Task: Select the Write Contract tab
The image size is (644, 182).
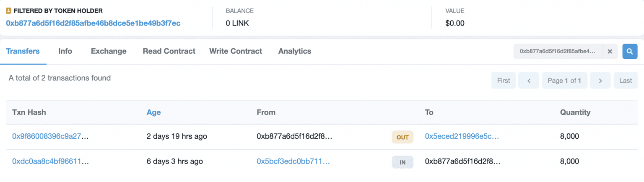Action: (236, 51)
